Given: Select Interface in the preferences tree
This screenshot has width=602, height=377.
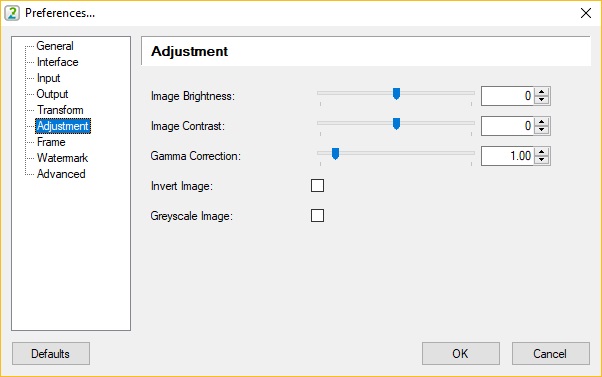Looking at the screenshot, I should (57, 62).
